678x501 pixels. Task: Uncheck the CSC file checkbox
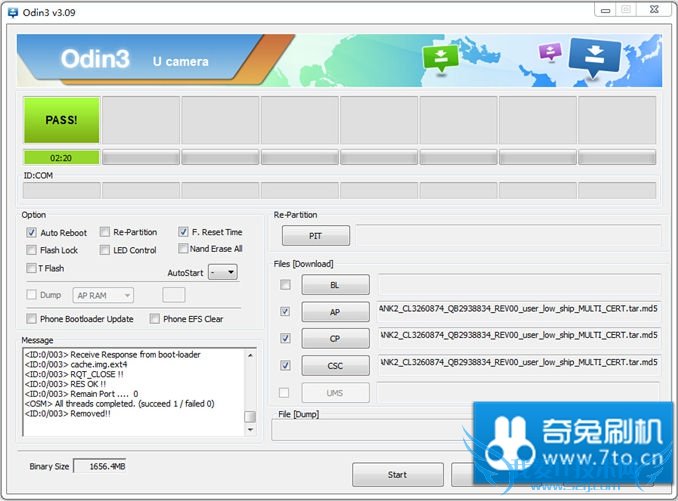[x=285, y=366]
